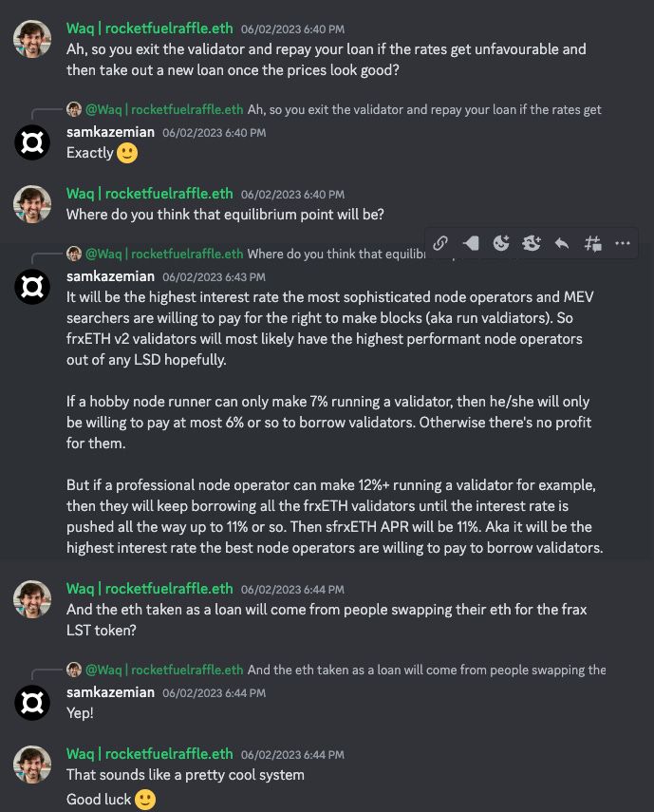Click Waq's avatar on the topmost message
The width and height of the screenshot is (654, 812).
coord(32,39)
